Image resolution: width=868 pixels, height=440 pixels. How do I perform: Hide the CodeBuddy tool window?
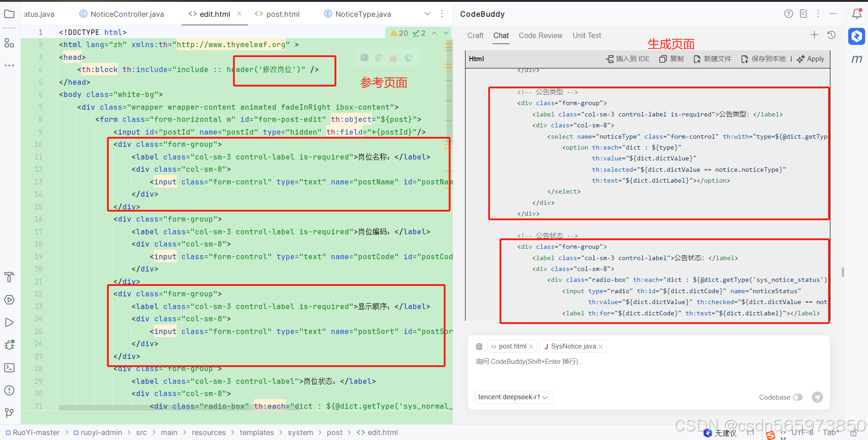click(833, 14)
